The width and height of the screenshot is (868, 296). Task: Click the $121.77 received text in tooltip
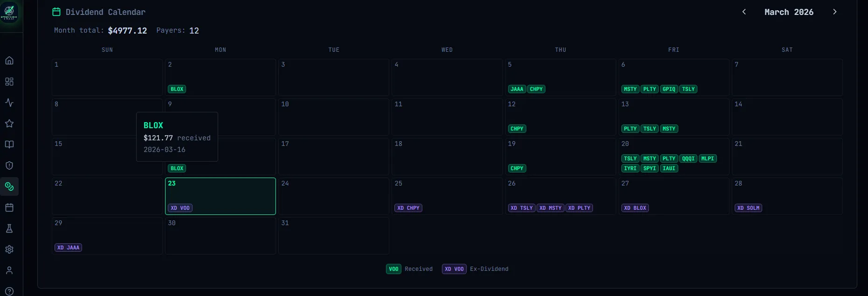(177, 138)
